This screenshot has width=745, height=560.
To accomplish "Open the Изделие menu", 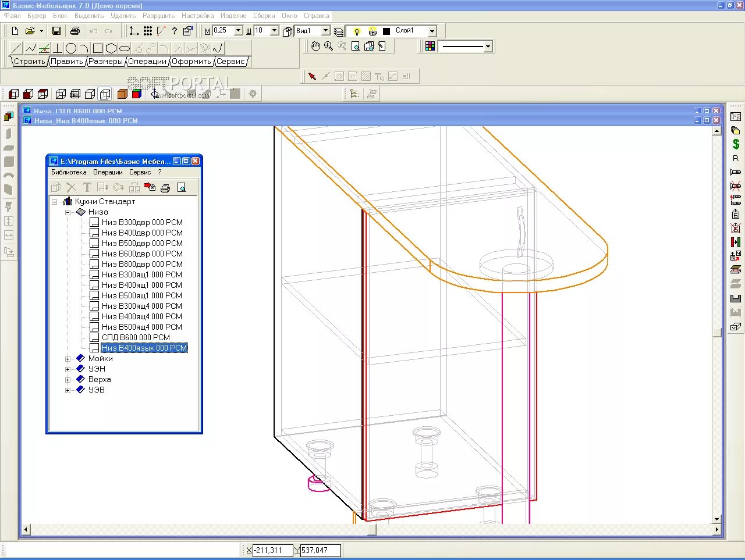I will [233, 16].
